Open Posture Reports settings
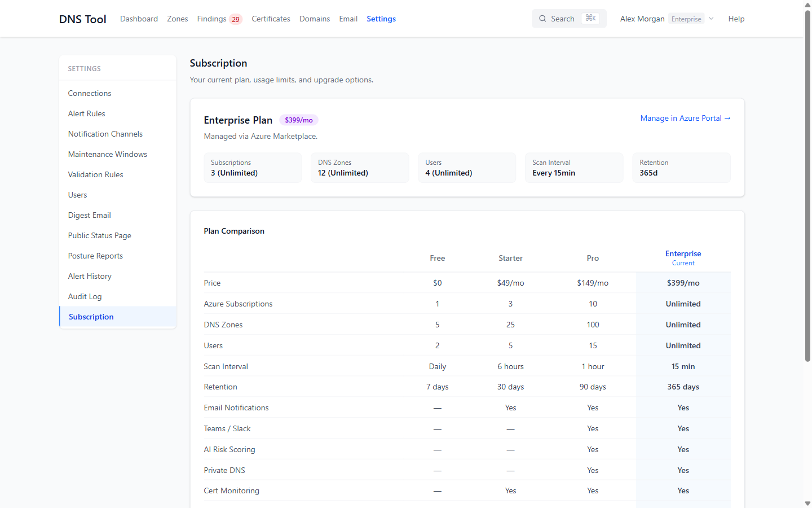 pyautogui.click(x=118, y=256)
